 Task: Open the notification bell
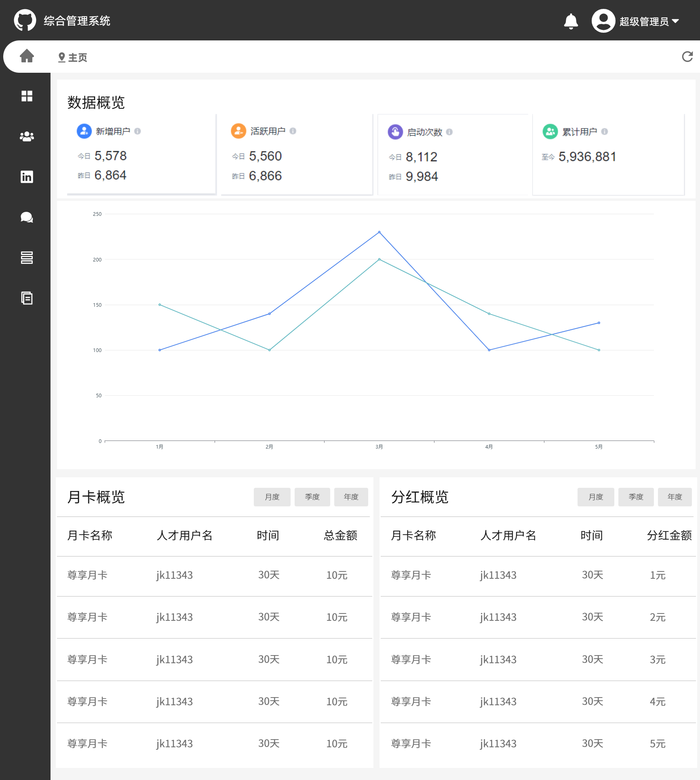pyautogui.click(x=571, y=21)
